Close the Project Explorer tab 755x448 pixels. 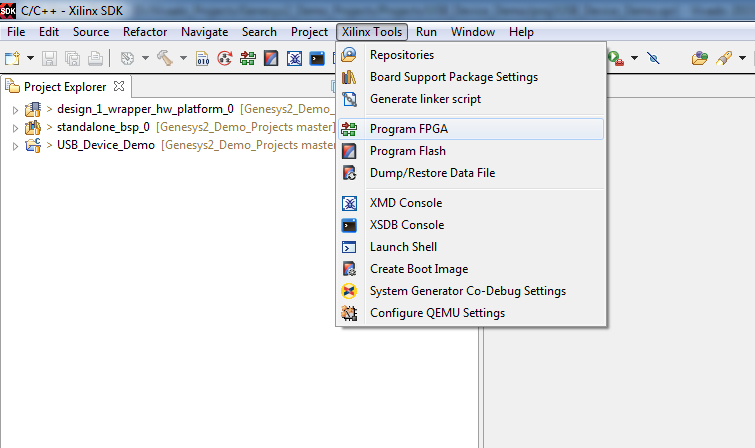click(x=119, y=86)
